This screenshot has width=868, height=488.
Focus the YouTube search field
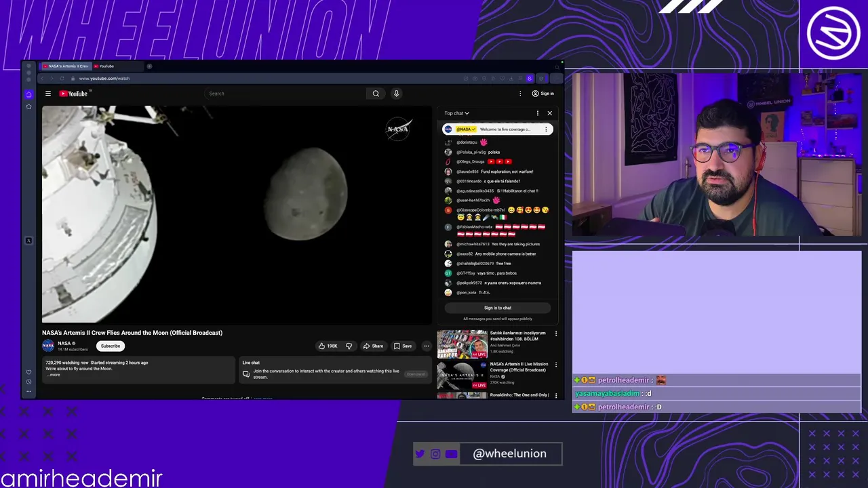pyautogui.click(x=285, y=94)
